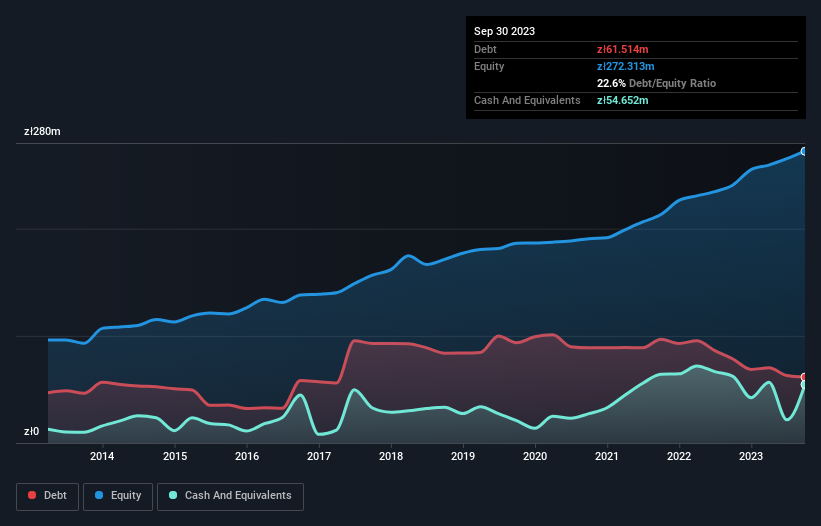This screenshot has width=821, height=526.
Task: Click the Cash value zł54.652m in tooltip
Action: click(623, 100)
